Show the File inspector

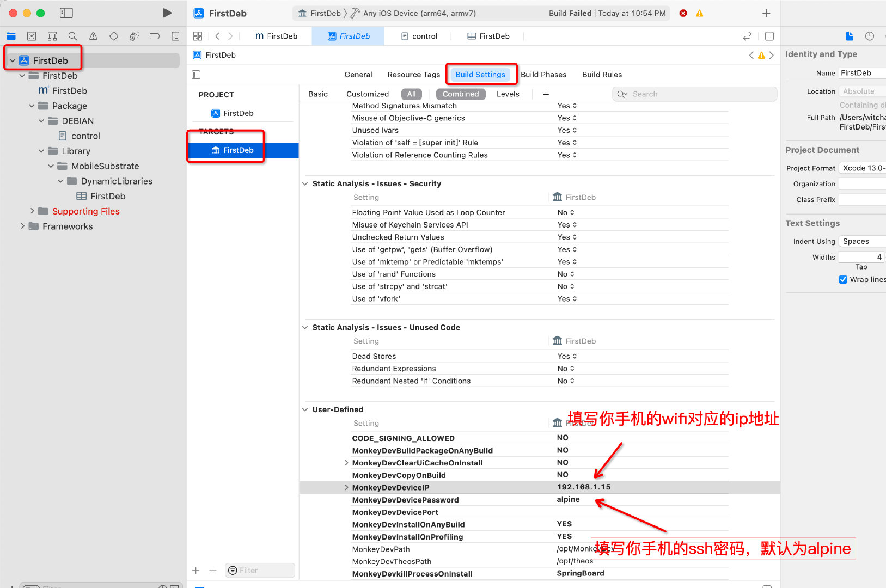850,36
